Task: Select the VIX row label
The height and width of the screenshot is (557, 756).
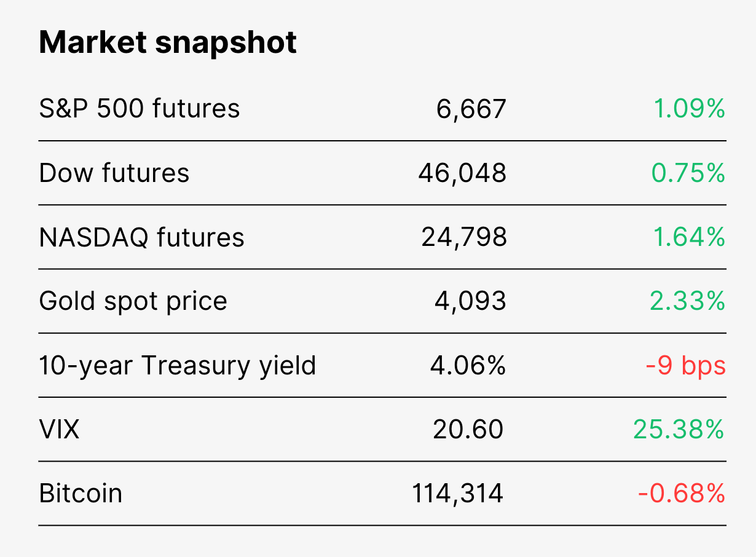Action: [x=60, y=429]
